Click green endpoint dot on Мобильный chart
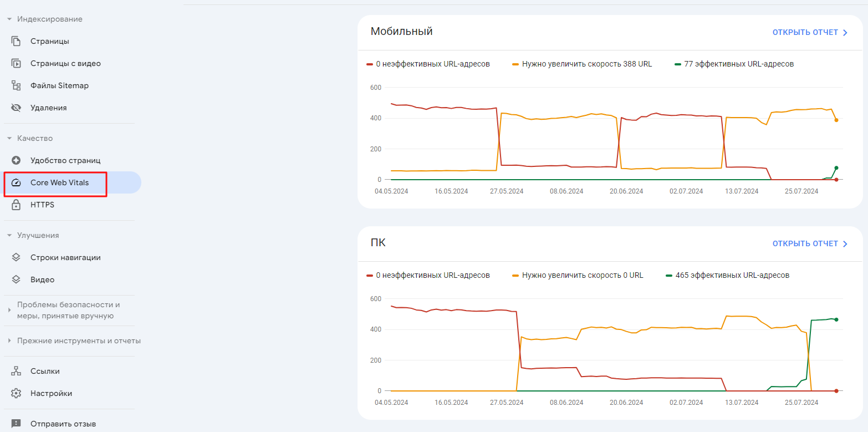 (x=836, y=167)
